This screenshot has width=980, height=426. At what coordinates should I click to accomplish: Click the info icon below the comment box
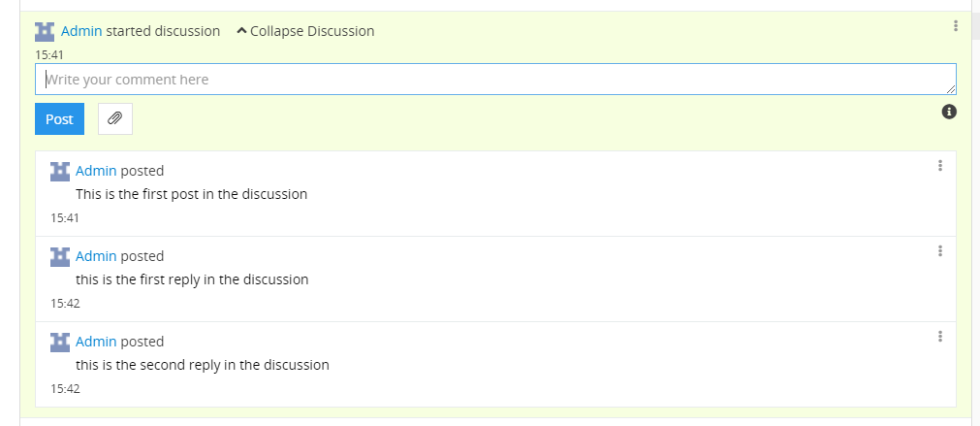[x=949, y=112]
